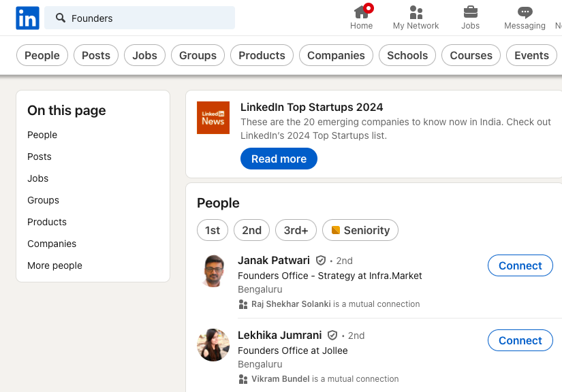Go to My Network icon
Screen dimensions: 562x392
416,13
